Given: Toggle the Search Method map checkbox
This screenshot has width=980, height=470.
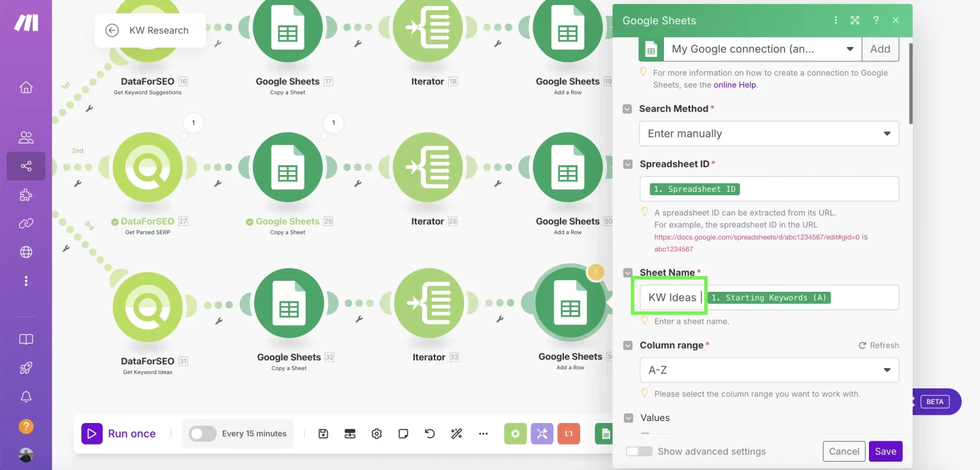Looking at the screenshot, I should [627, 109].
